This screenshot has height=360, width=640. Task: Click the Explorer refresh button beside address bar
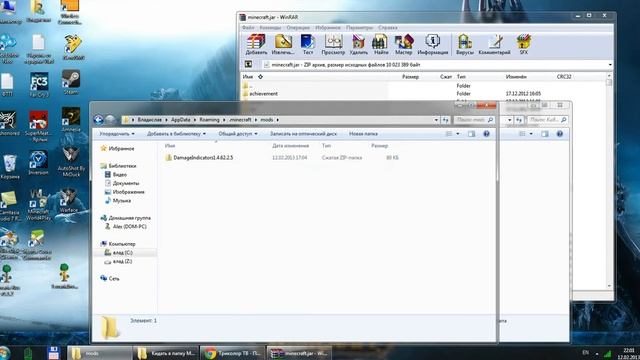tap(445, 120)
